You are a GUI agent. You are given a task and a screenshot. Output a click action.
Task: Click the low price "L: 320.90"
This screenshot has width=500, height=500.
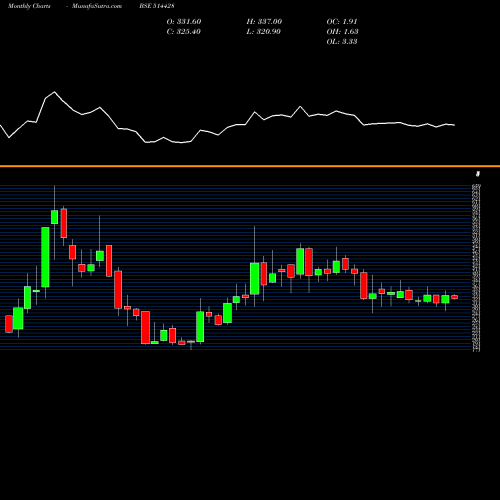click(263, 32)
